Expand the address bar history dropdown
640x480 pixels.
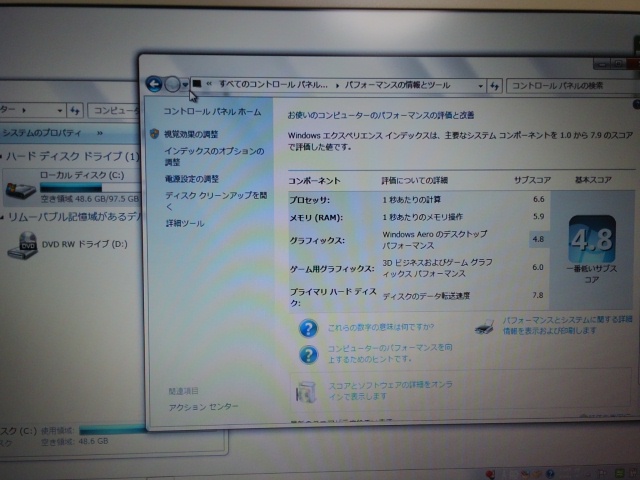coord(480,86)
